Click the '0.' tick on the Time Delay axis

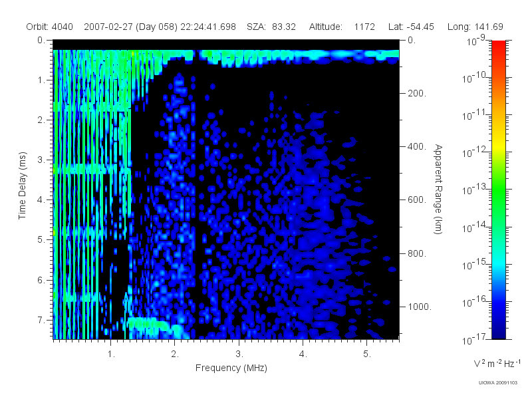tap(41, 41)
